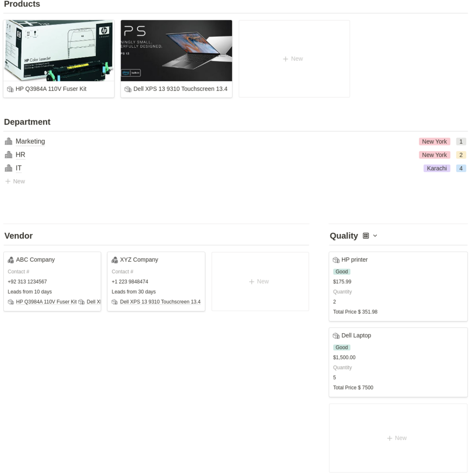Image resolution: width=470 pixels, height=476 pixels.
Task: Open HP Q3984A relation link in ABC card
Action: 46,302
